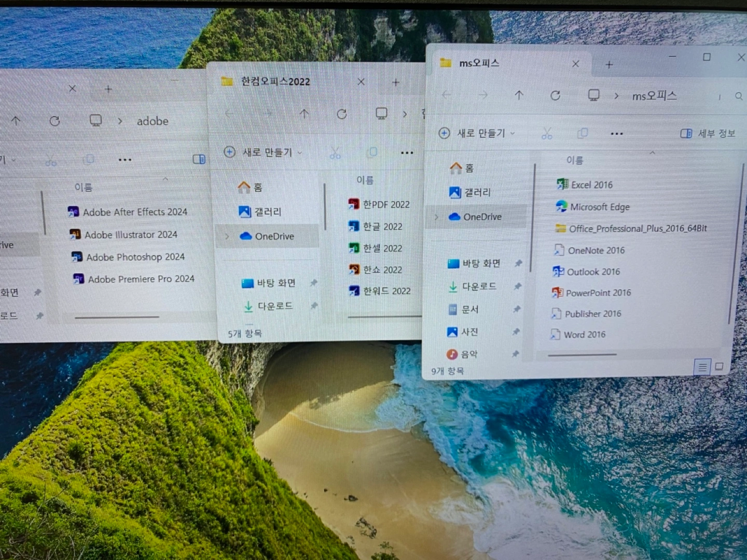Toggle 세부 정보 pane in ms오피스 window
Viewport: 747px width, 560px height.
point(708,133)
